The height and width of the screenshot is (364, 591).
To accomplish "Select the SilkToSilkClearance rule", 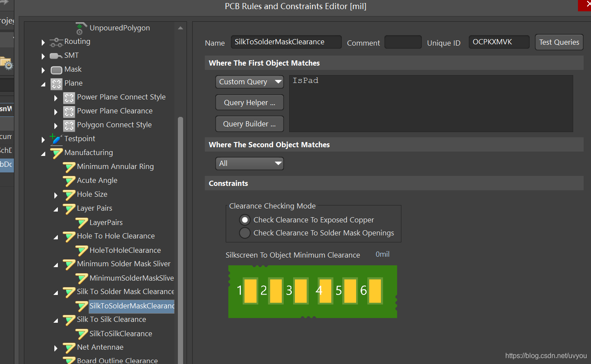I will pos(120,334).
